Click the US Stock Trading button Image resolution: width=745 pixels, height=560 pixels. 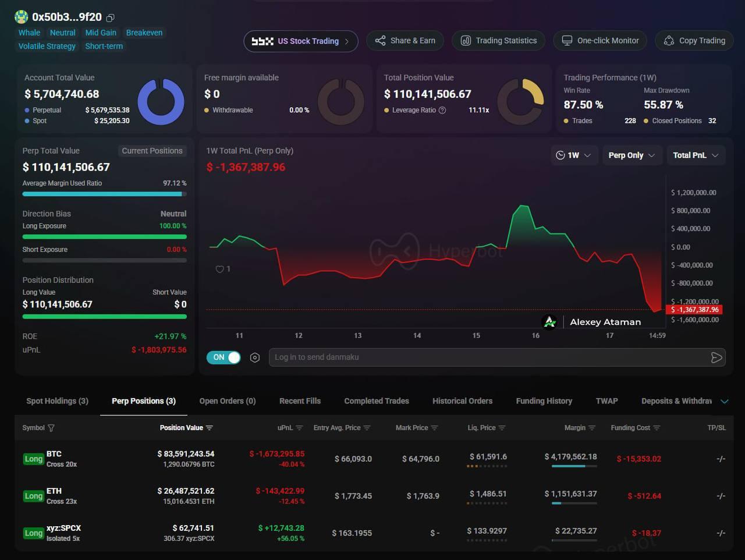(300, 41)
